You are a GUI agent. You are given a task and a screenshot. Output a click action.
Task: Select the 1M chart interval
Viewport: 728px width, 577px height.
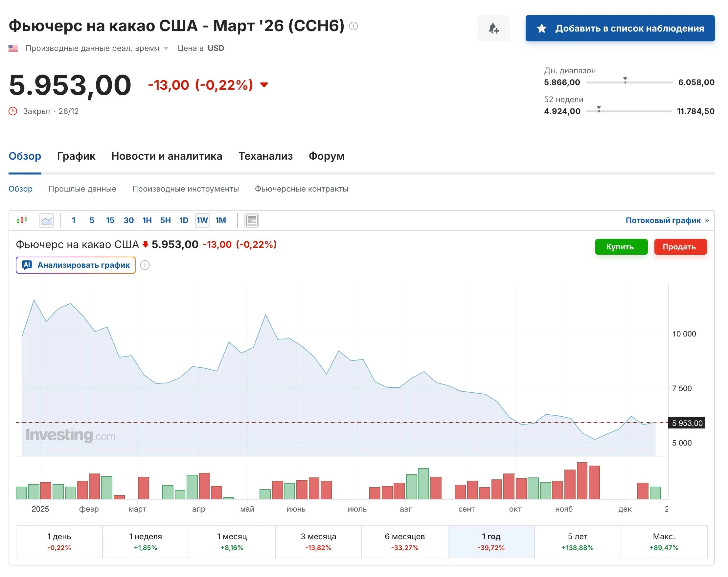[x=220, y=220]
